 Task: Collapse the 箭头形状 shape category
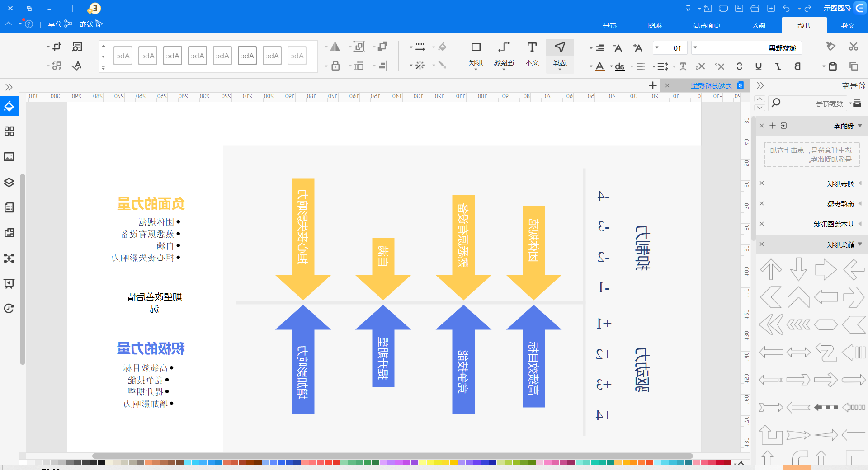point(860,244)
